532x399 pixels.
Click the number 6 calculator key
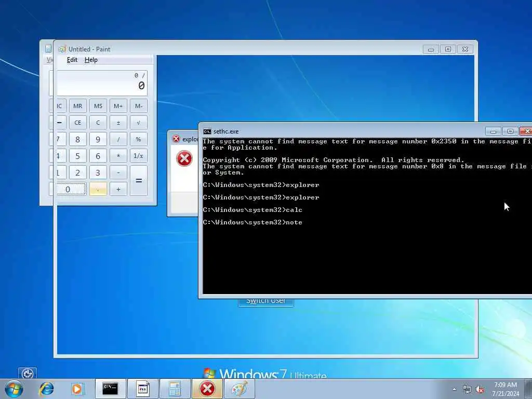(x=98, y=156)
